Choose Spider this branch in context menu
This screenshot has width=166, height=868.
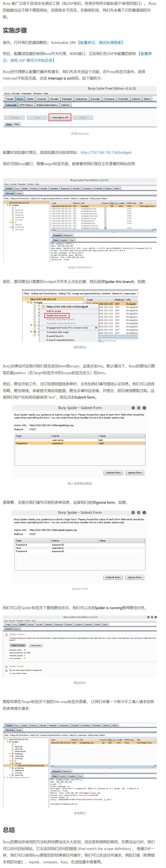[57, 316]
